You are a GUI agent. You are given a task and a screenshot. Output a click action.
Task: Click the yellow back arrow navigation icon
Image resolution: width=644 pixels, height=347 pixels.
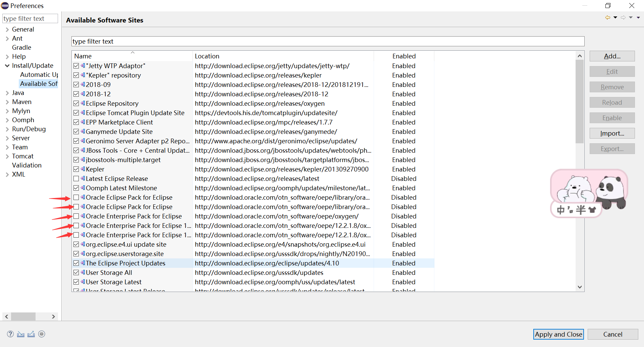coord(608,17)
